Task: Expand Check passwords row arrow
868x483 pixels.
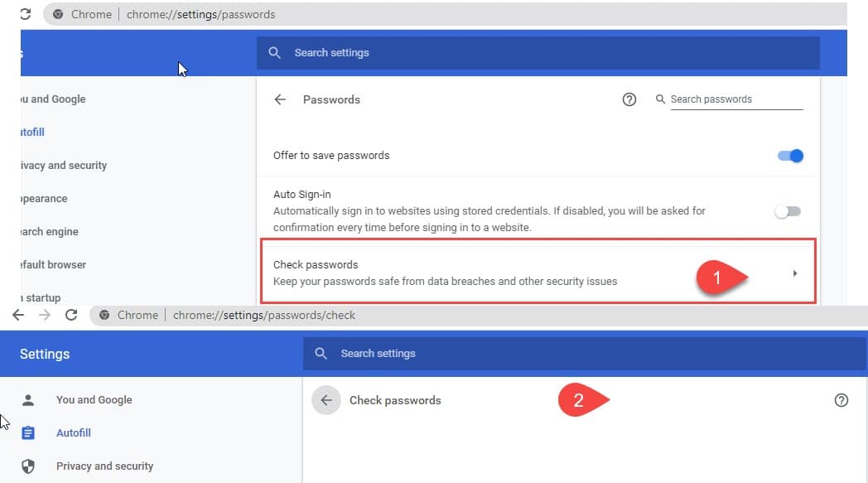Action: (795, 273)
